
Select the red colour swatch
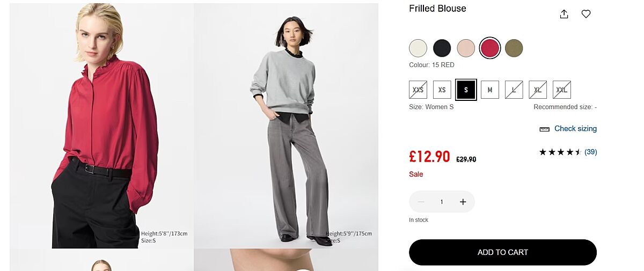[x=489, y=48]
